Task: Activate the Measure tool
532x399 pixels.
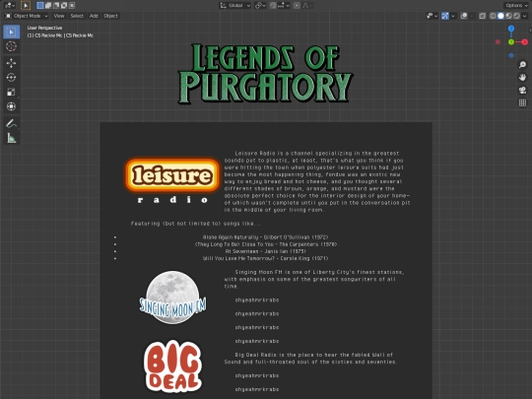Action: point(11,138)
